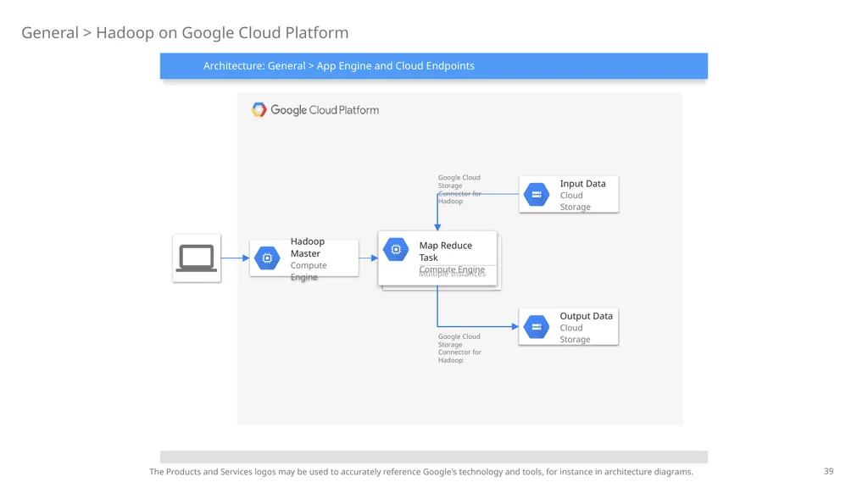Click the Map Reduce Task Compute Engine icon
Viewport: 868px width, 488px height.
click(x=396, y=250)
